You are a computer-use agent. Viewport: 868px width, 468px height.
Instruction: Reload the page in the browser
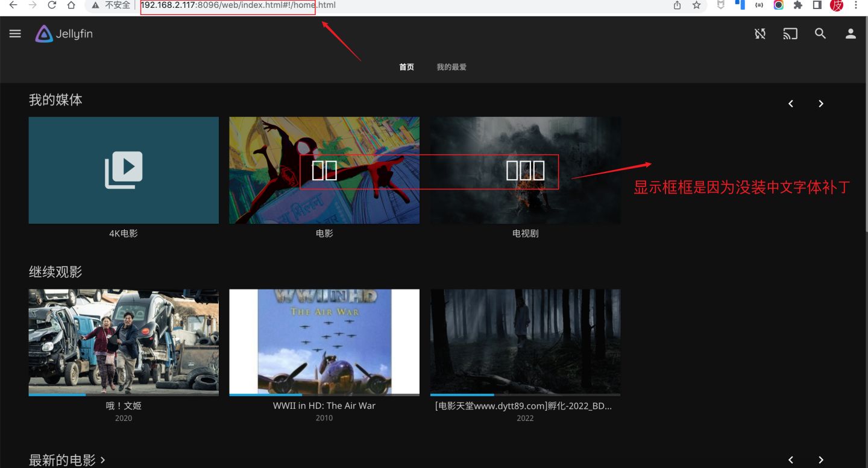tap(52, 5)
